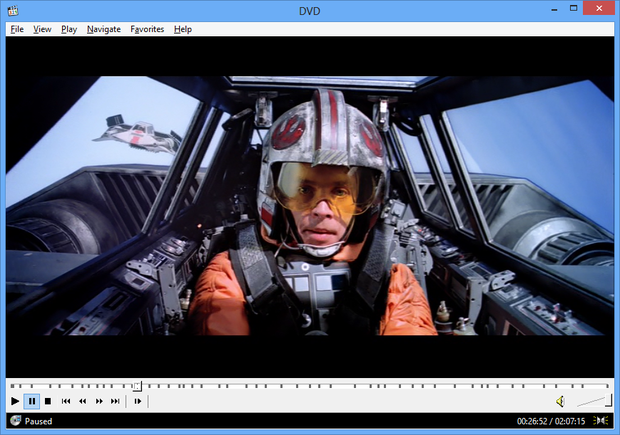Click the seek bar position handle
This screenshot has width=620, height=435.
coord(137,386)
